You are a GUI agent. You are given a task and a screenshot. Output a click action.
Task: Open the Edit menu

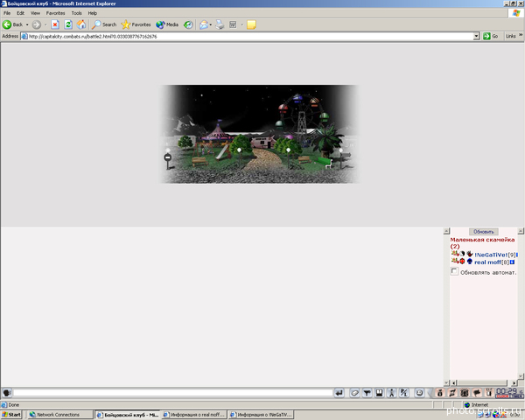pyautogui.click(x=20, y=13)
